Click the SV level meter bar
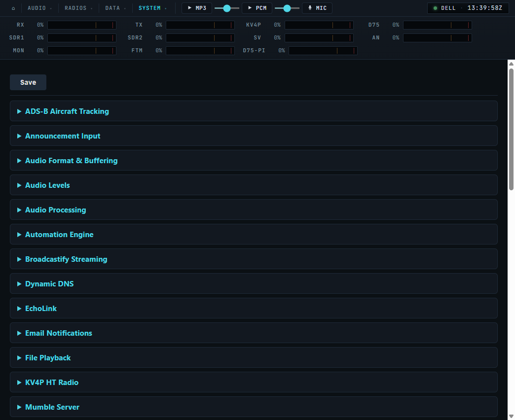515x420 pixels. tap(319, 38)
